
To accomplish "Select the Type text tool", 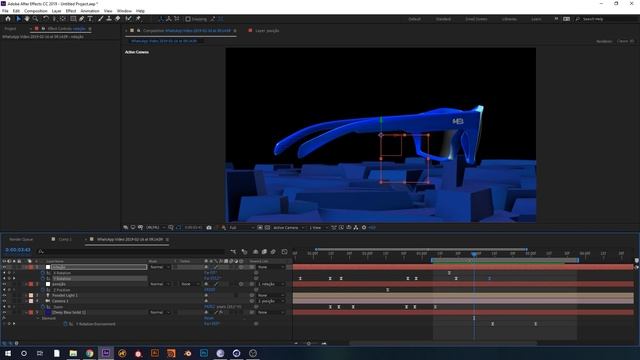I will click(90, 19).
